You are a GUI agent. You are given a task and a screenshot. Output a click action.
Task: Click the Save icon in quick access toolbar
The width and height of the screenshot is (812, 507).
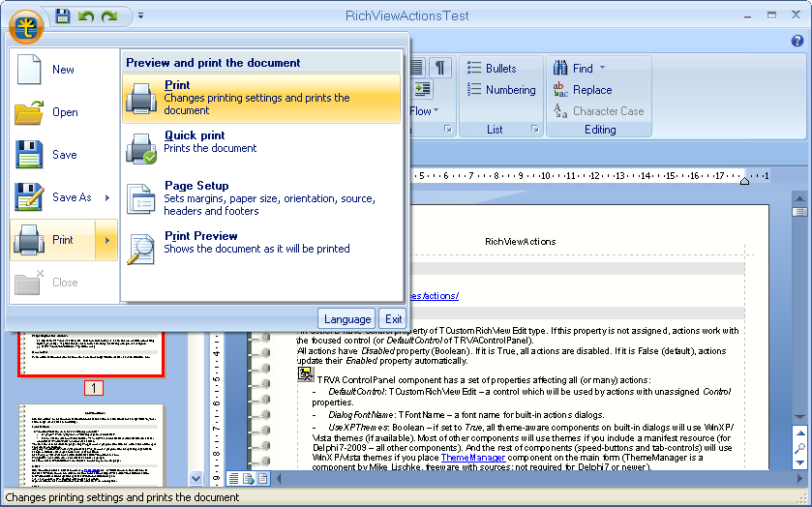63,15
